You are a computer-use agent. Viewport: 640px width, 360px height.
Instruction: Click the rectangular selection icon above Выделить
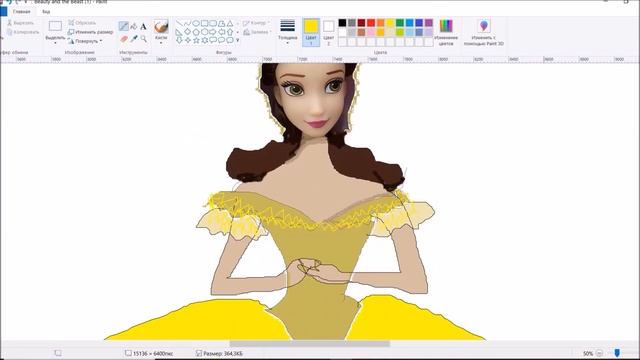(55, 26)
